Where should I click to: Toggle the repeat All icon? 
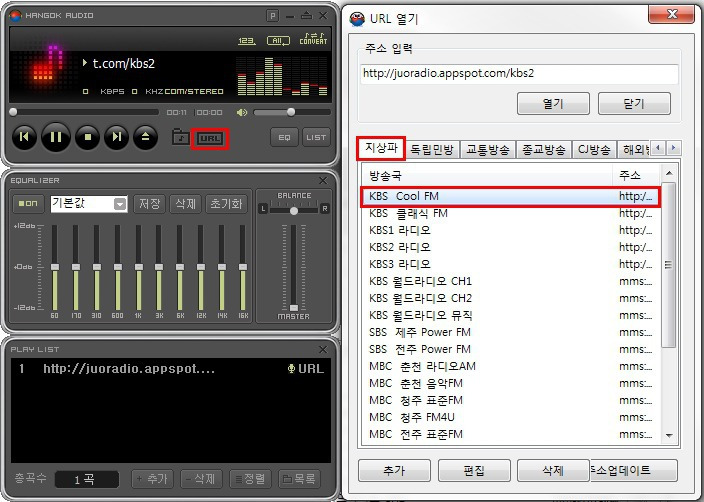pyautogui.click(x=278, y=41)
